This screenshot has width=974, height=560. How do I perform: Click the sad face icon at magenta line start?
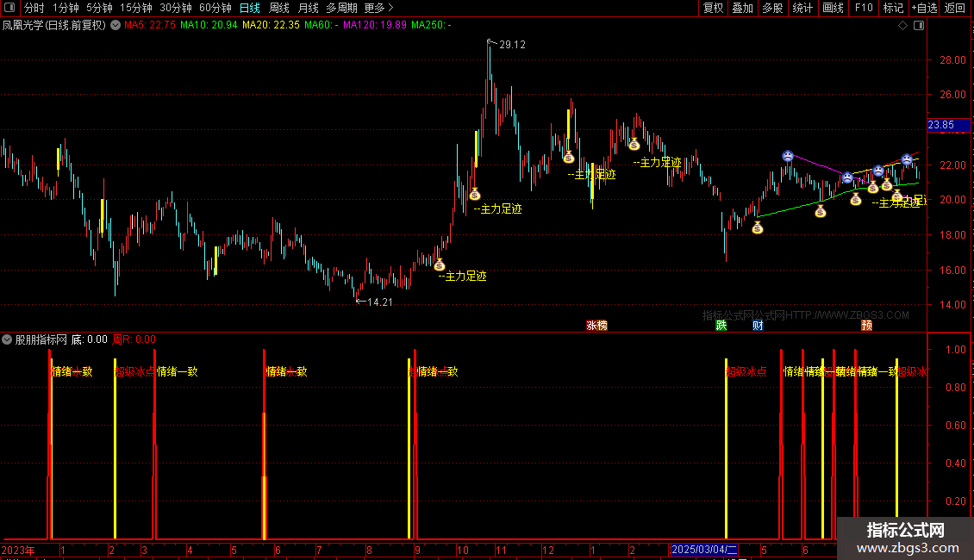788,156
